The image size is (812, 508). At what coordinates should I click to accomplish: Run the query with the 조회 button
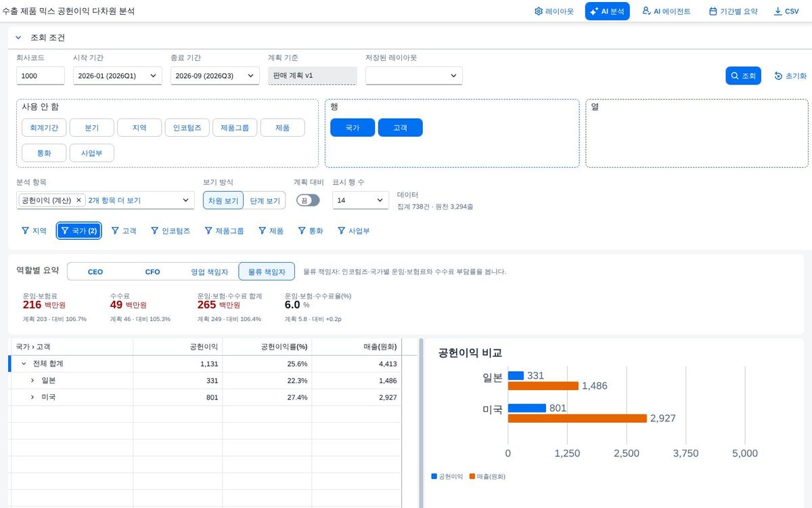coord(744,76)
